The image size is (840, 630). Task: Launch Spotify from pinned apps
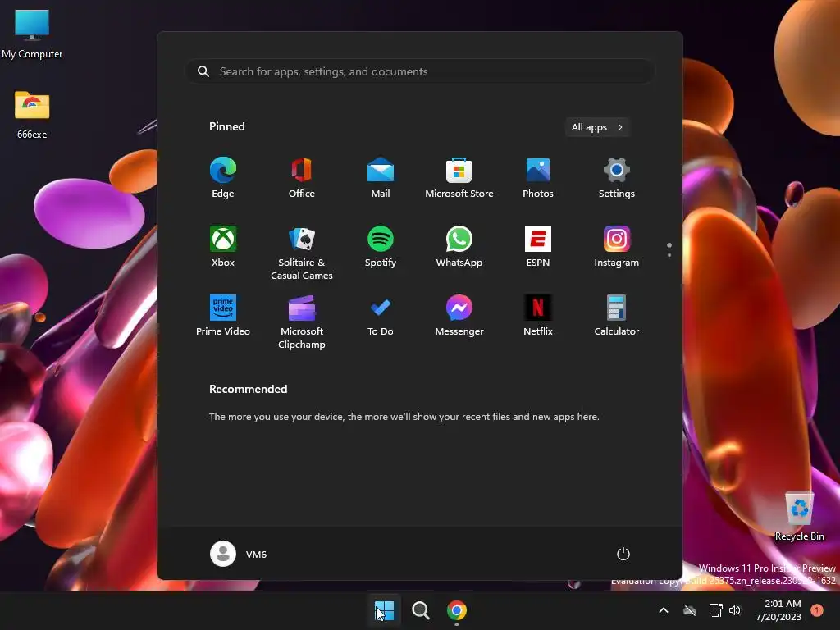381,246
